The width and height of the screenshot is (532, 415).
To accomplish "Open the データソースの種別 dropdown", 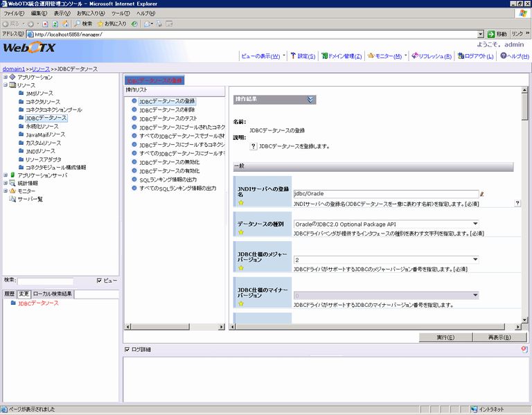I will (475, 224).
